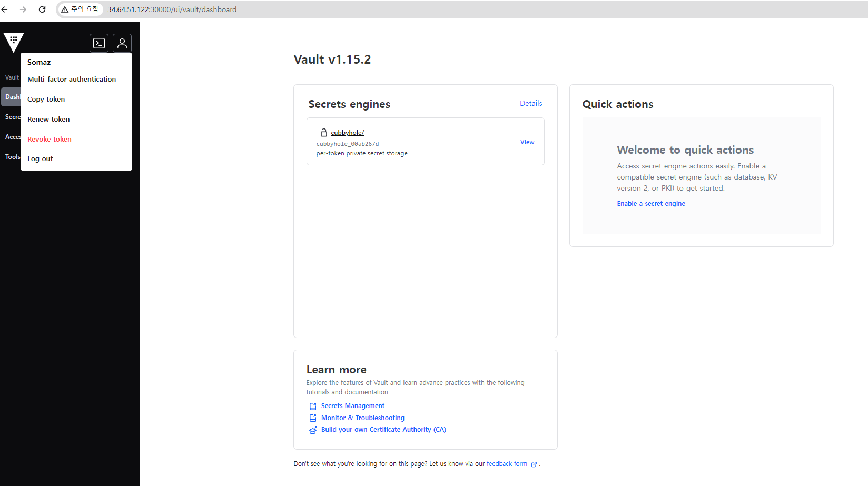Reload the page with refresh icon

(x=42, y=9)
